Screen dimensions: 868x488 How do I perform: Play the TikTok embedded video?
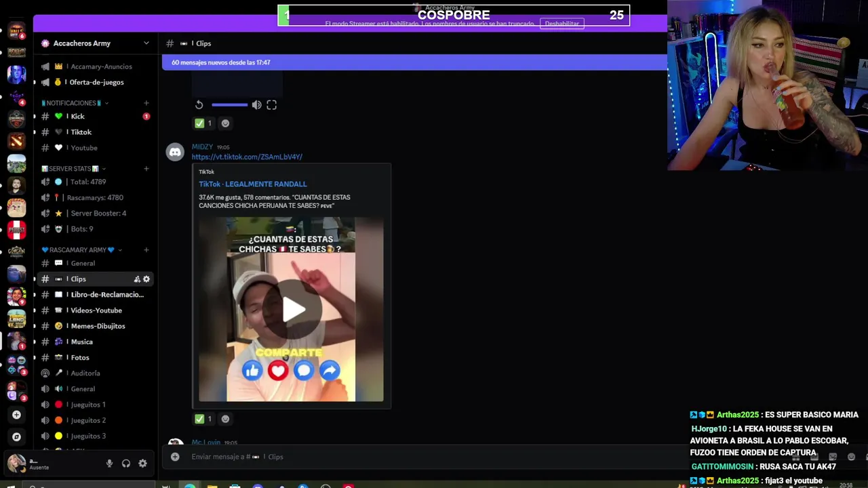pos(294,310)
